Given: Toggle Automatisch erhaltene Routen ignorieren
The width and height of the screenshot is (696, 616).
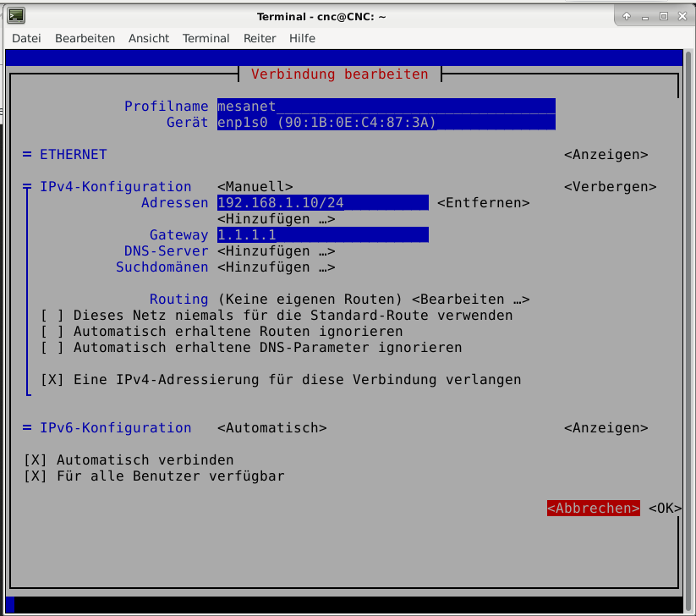Looking at the screenshot, I should [x=52, y=332].
